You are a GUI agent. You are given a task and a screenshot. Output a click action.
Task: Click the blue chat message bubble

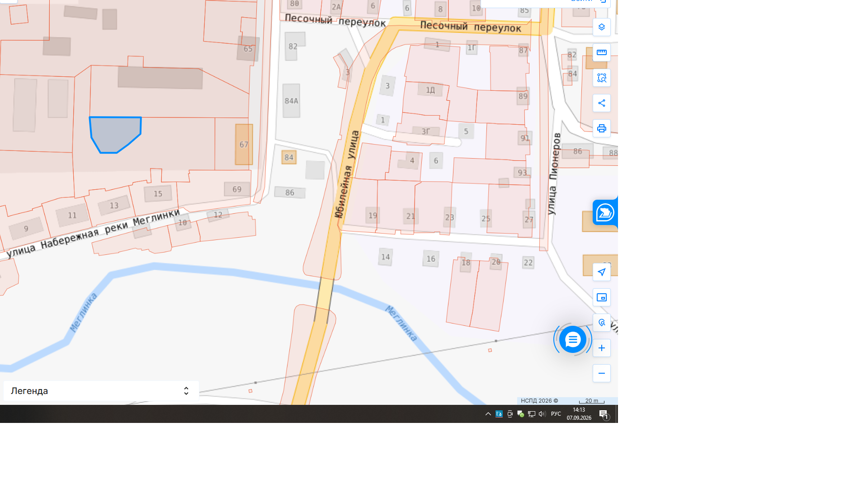(x=573, y=339)
